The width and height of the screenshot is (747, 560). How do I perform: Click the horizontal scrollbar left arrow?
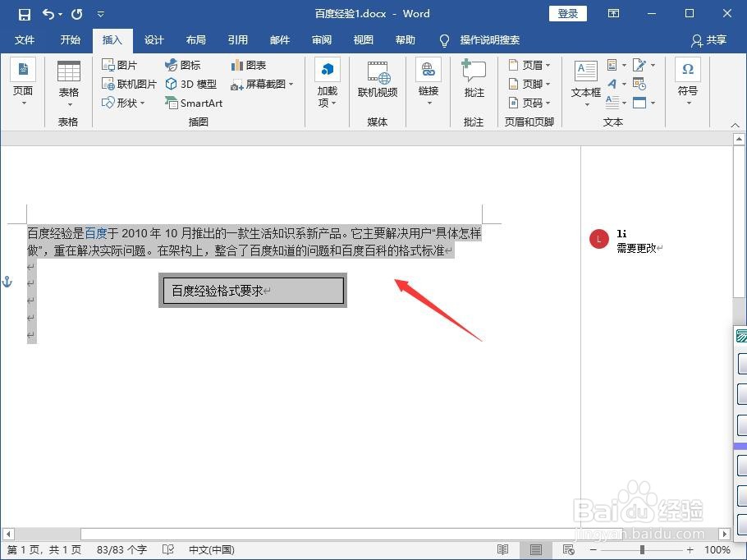click(x=7, y=534)
